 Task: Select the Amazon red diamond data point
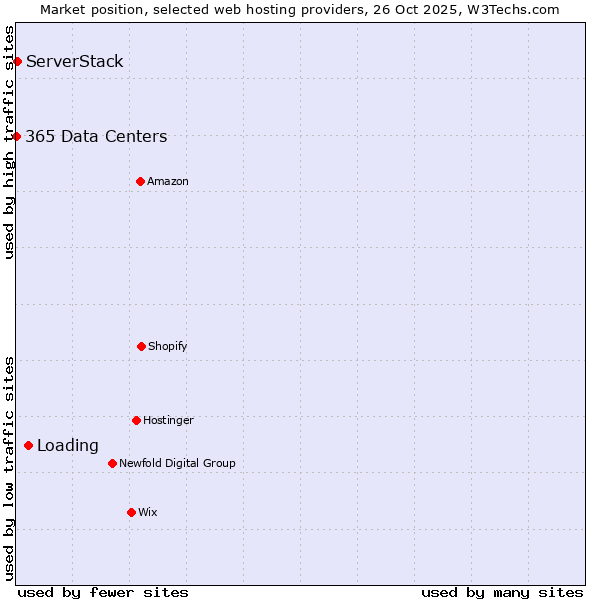click(140, 181)
